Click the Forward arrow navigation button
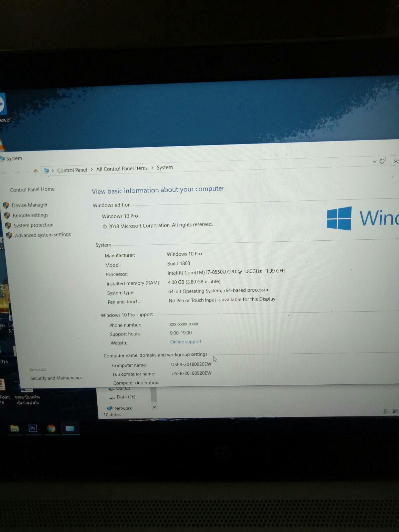Viewport: 399px width, 532px height. 17,172
